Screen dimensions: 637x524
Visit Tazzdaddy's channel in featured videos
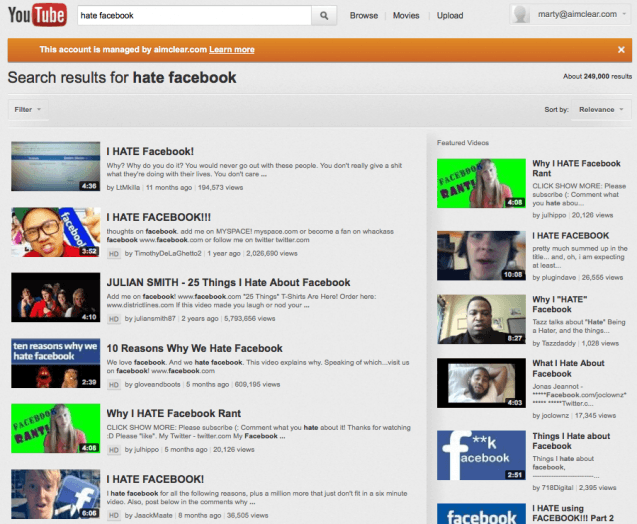pyautogui.click(x=559, y=344)
